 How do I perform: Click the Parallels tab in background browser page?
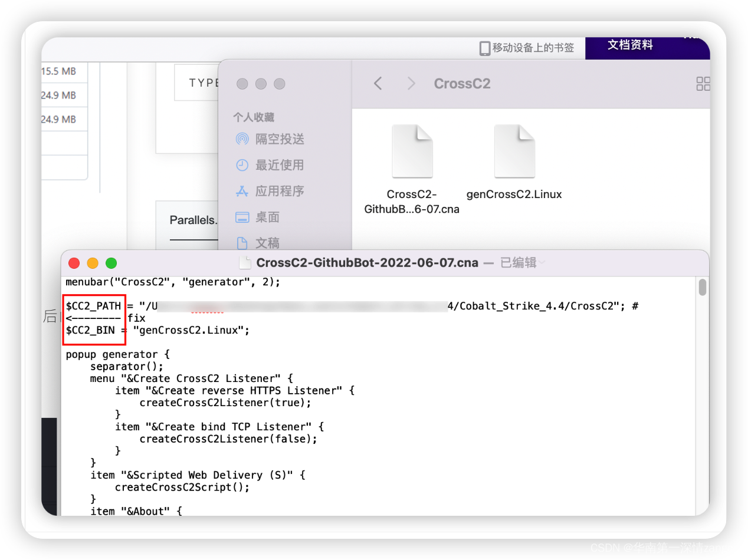coord(193,220)
